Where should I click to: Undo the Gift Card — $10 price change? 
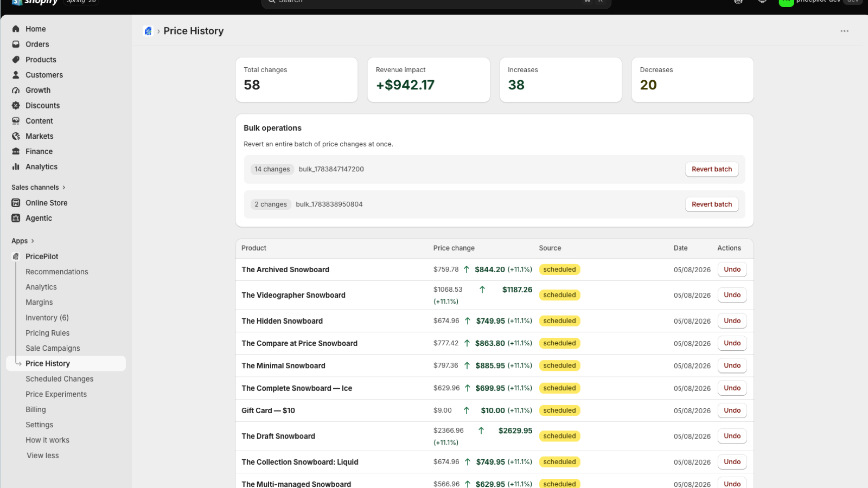click(x=732, y=410)
